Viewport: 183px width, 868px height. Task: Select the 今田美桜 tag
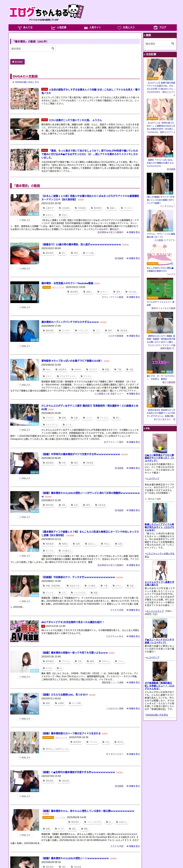pos(80,208)
